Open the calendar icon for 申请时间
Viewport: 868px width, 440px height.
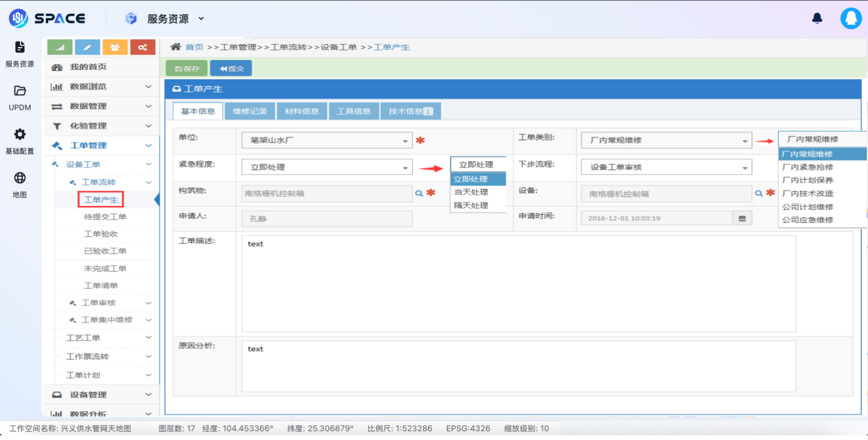742,218
